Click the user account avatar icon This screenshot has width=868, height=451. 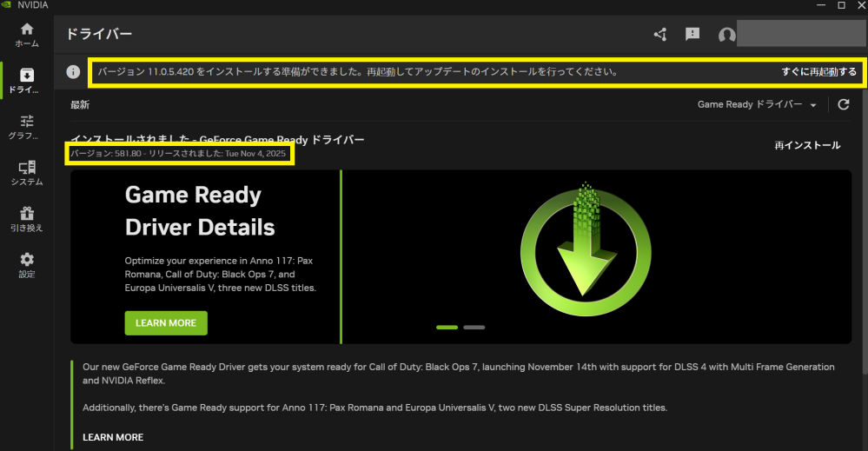coord(726,35)
